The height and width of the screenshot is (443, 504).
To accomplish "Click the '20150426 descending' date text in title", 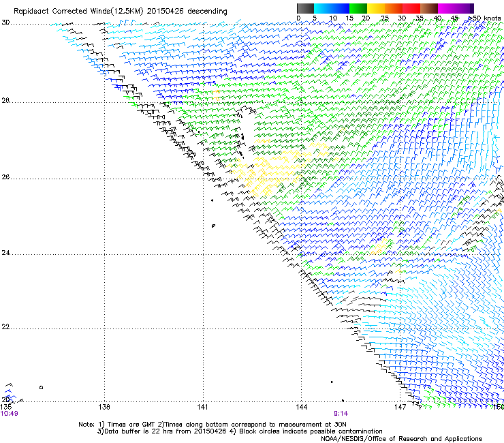I will pyautogui.click(x=187, y=12).
